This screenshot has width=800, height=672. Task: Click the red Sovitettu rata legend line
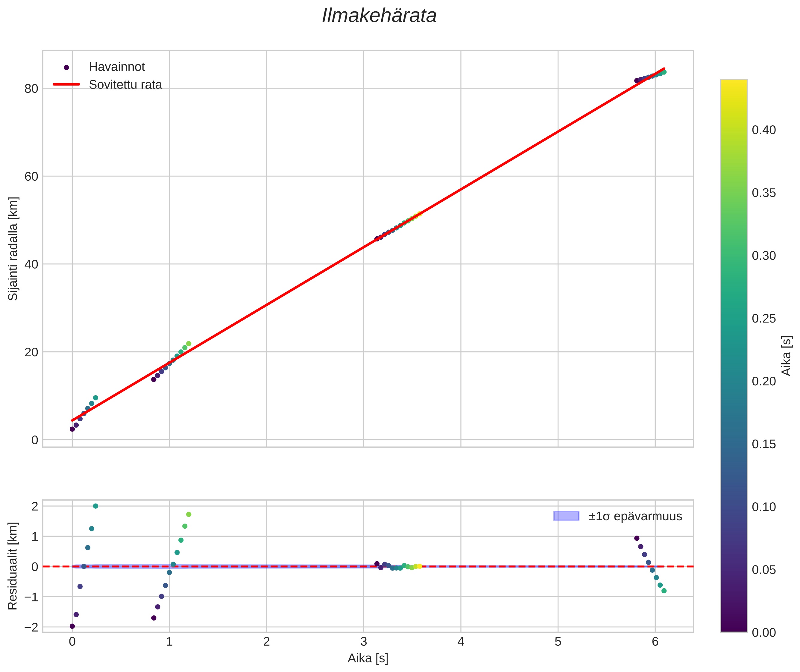tap(66, 85)
